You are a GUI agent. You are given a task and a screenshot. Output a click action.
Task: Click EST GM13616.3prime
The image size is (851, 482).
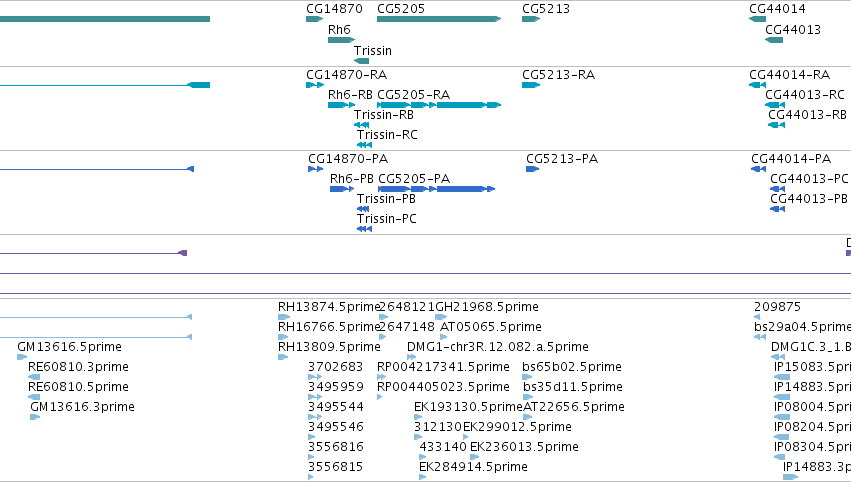(x=82, y=408)
